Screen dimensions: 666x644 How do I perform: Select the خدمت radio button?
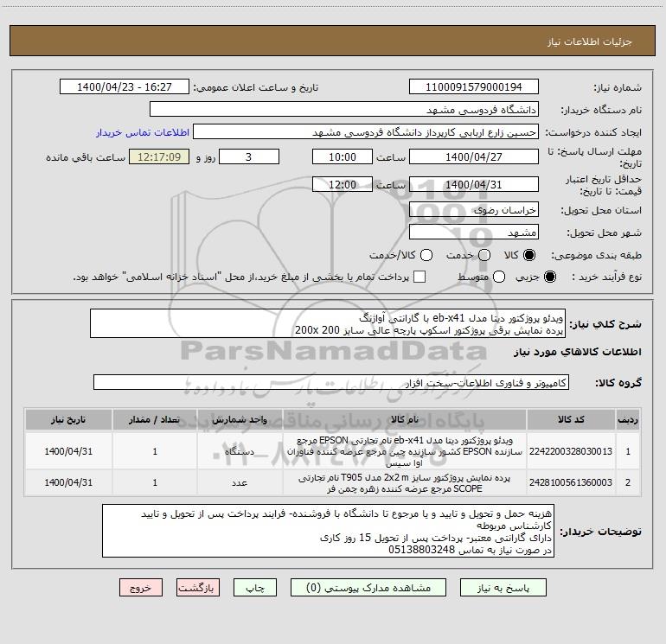(484, 255)
